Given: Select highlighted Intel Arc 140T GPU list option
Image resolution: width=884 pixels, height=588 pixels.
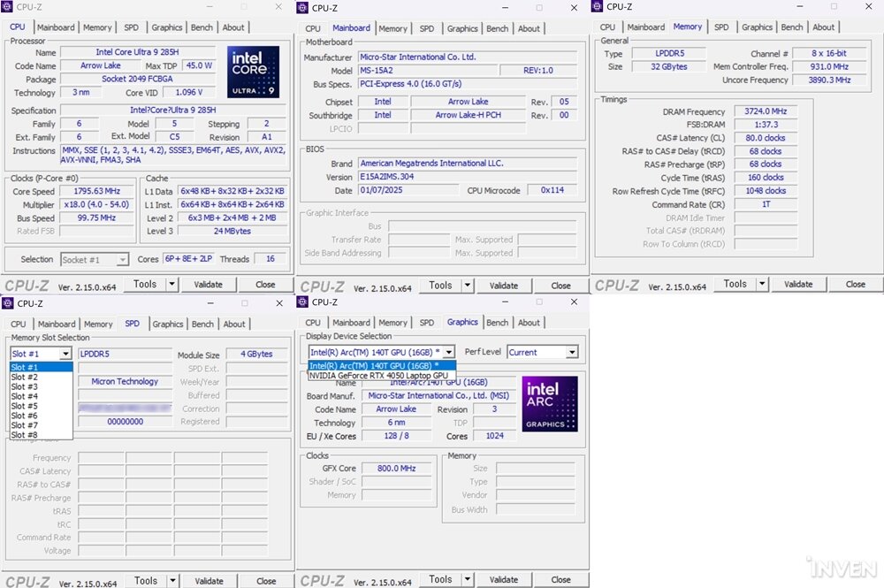Looking at the screenshot, I should tap(382, 366).
